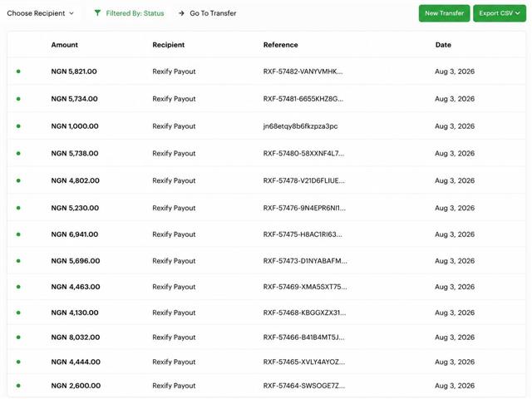Viewport: 532px width, 399px height.
Task: Select the NGN 4,130.00 amount
Action: pos(75,313)
